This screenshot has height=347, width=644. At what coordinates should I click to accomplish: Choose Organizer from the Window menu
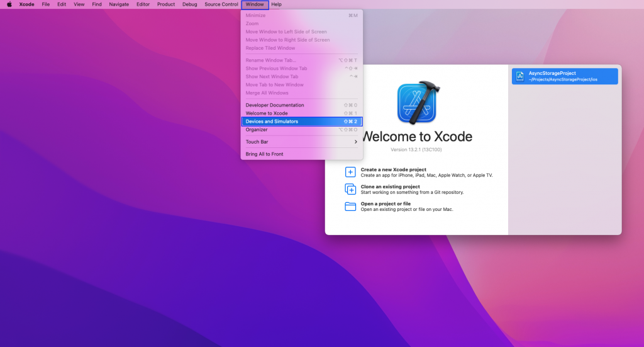(x=301, y=130)
